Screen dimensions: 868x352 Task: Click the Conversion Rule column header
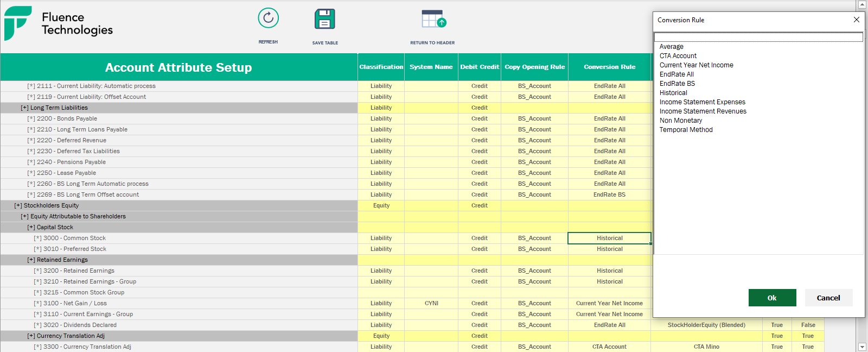point(609,67)
